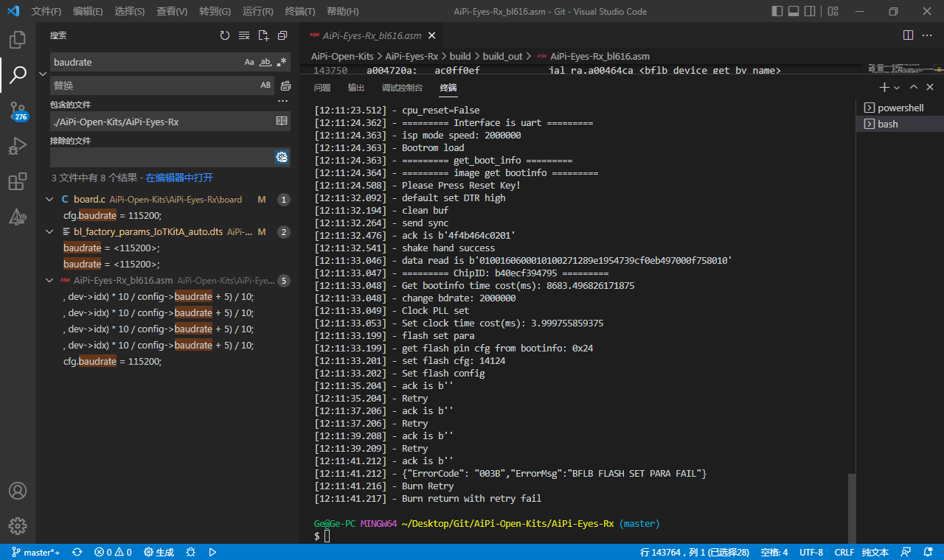Select the powershell terminal instance

[900, 108]
